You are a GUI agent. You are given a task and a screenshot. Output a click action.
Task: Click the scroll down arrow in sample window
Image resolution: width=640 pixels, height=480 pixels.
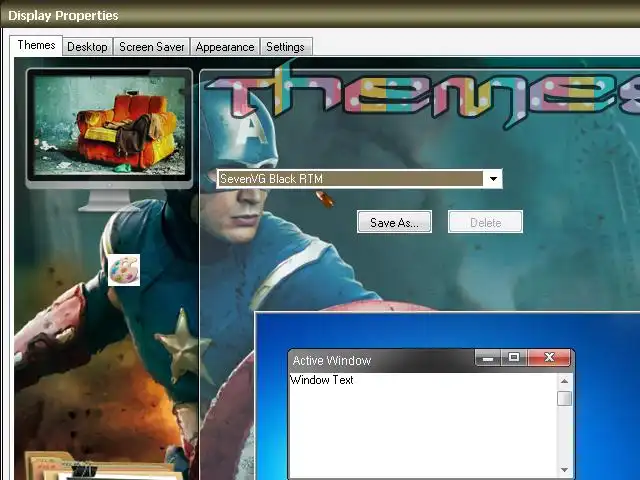(x=564, y=469)
